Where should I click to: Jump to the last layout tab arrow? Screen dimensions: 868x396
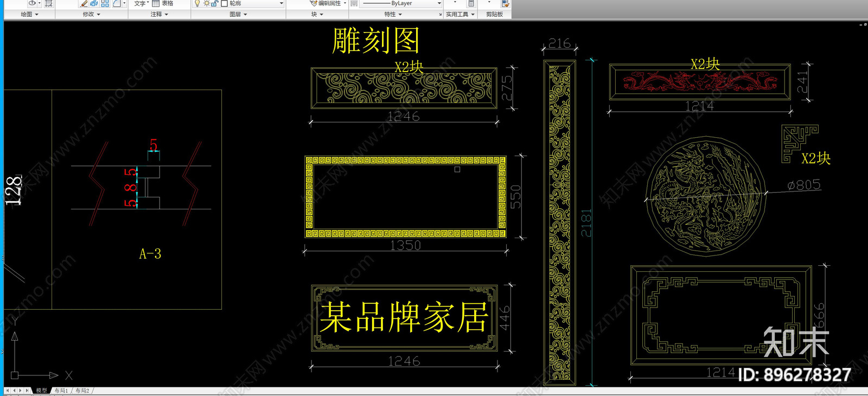coord(27,391)
